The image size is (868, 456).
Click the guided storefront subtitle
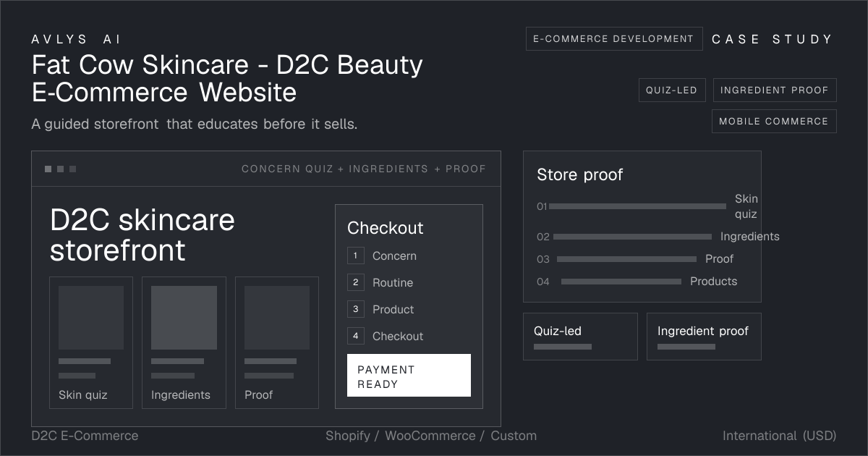click(195, 124)
